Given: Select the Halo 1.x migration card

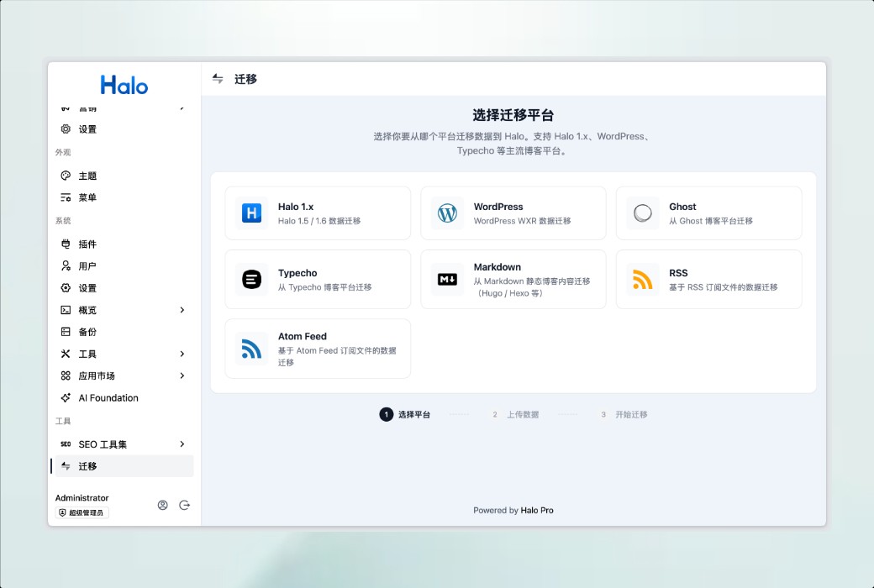Looking at the screenshot, I should click(318, 213).
